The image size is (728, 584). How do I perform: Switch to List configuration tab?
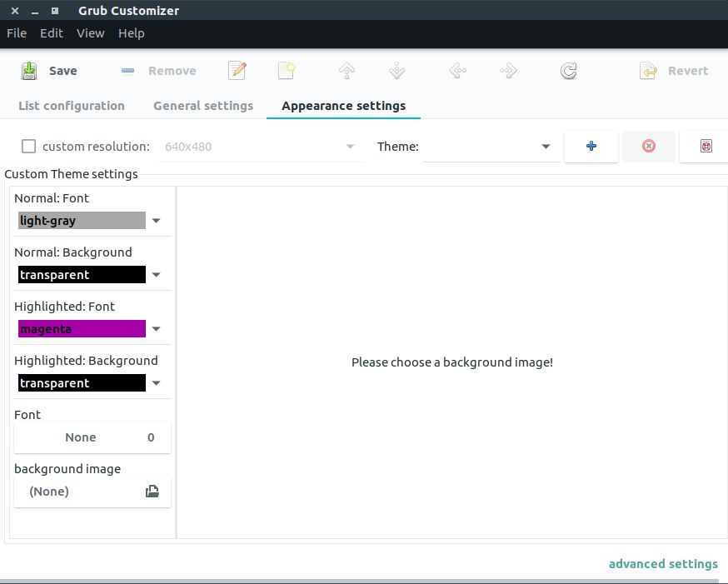[72, 106]
